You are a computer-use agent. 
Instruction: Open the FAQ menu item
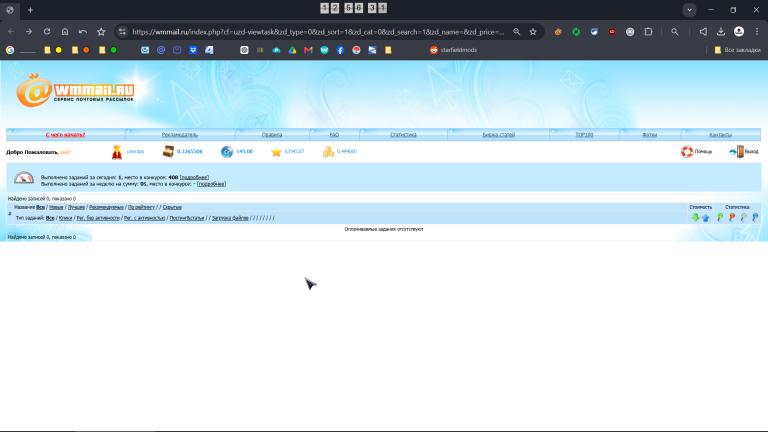tap(334, 135)
